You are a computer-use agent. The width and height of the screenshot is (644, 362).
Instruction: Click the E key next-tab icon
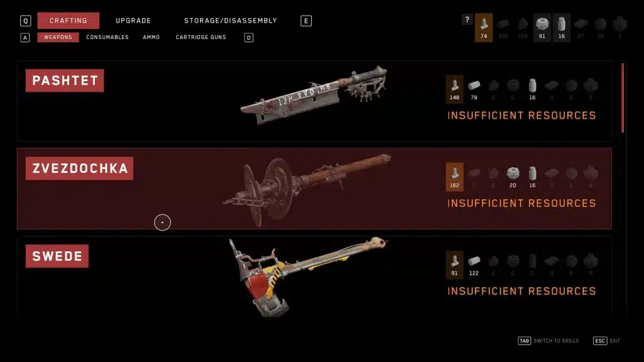click(x=306, y=21)
